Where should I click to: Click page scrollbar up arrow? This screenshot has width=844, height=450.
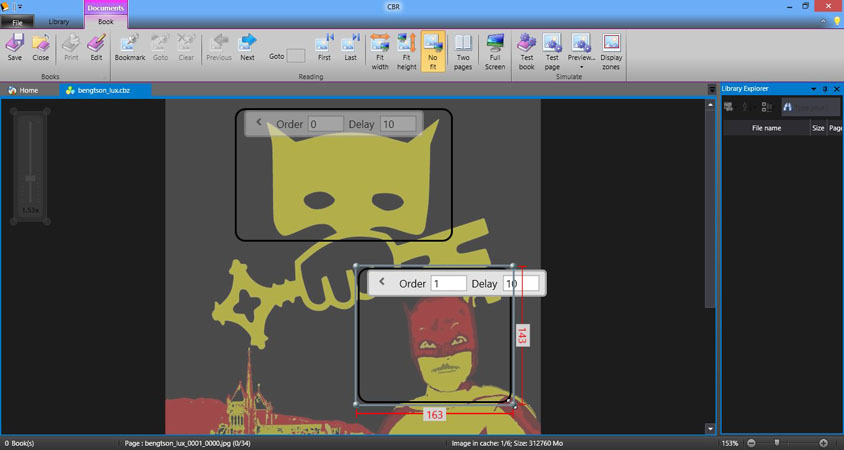pyautogui.click(x=710, y=105)
